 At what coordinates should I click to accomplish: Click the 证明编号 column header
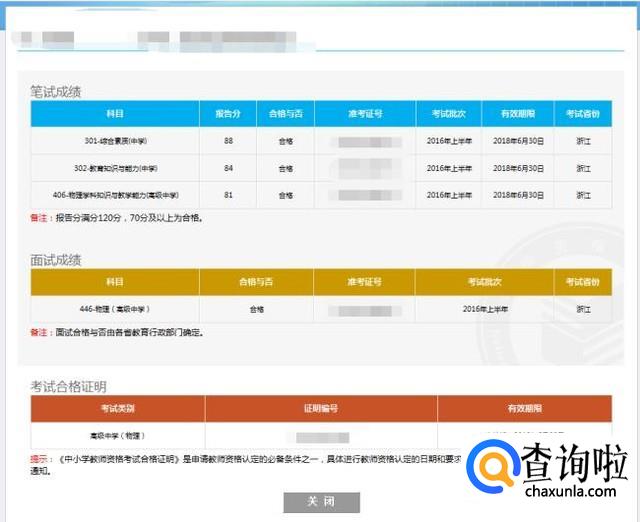coord(321,408)
